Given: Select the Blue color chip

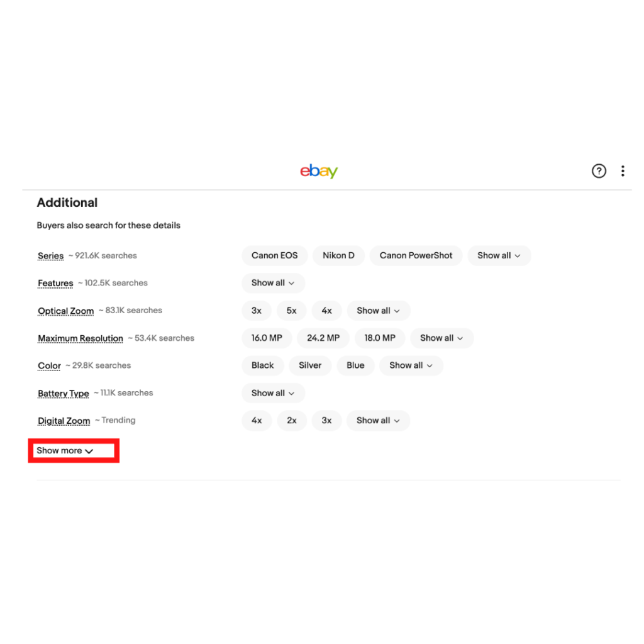Looking at the screenshot, I should tap(355, 365).
